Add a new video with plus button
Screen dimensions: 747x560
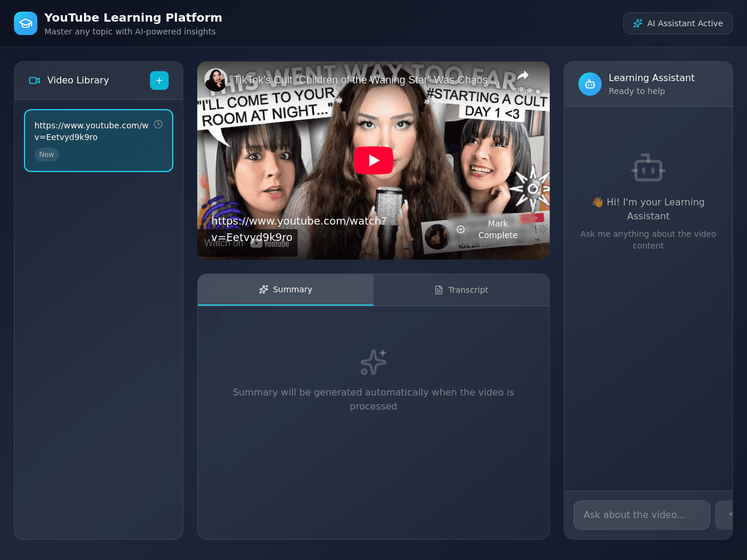pos(159,80)
